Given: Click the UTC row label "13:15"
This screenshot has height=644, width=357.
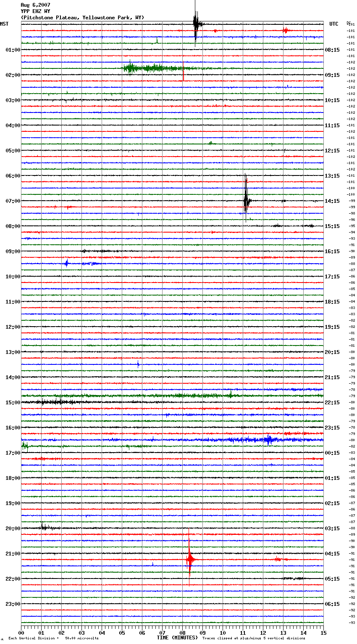Looking at the screenshot, I should (x=332, y=176).
